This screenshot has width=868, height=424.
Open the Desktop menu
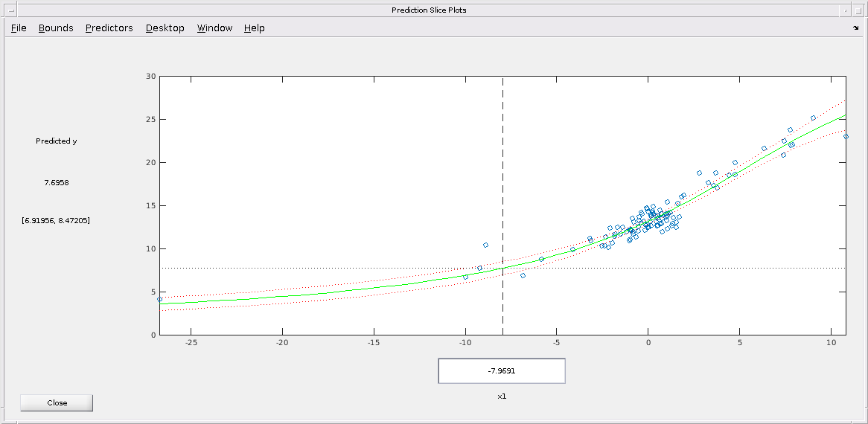[165, 28]
